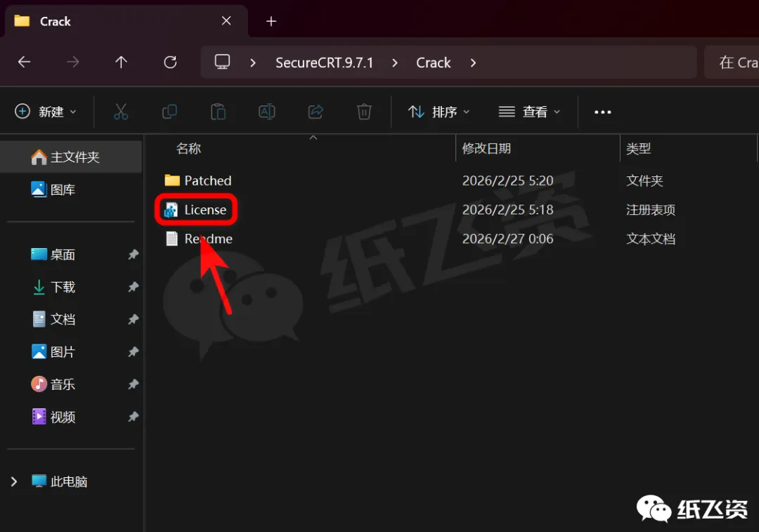Select the Readme text document

click(x=208, y=239)
